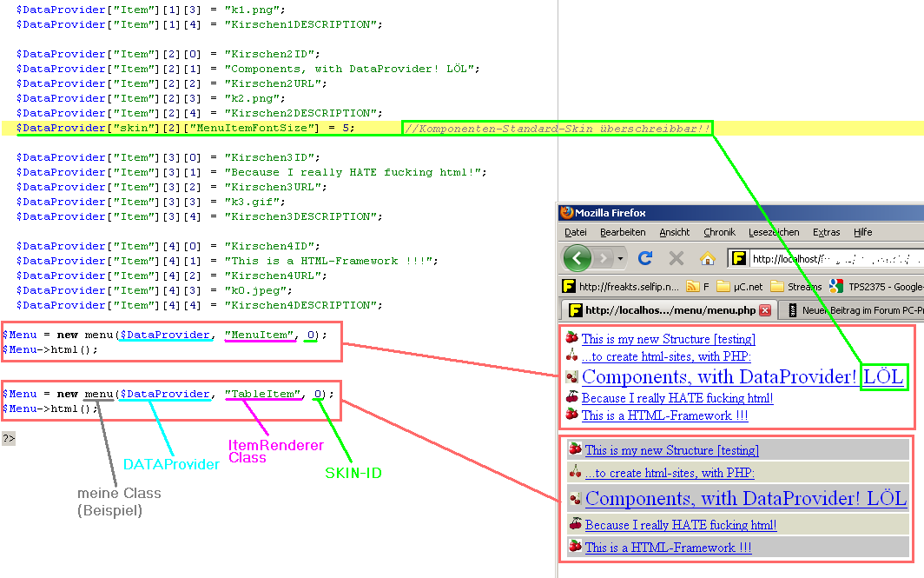Click the grey X stop-loading icon
Screen dimensions: 924x578
(x=676, y=258)
